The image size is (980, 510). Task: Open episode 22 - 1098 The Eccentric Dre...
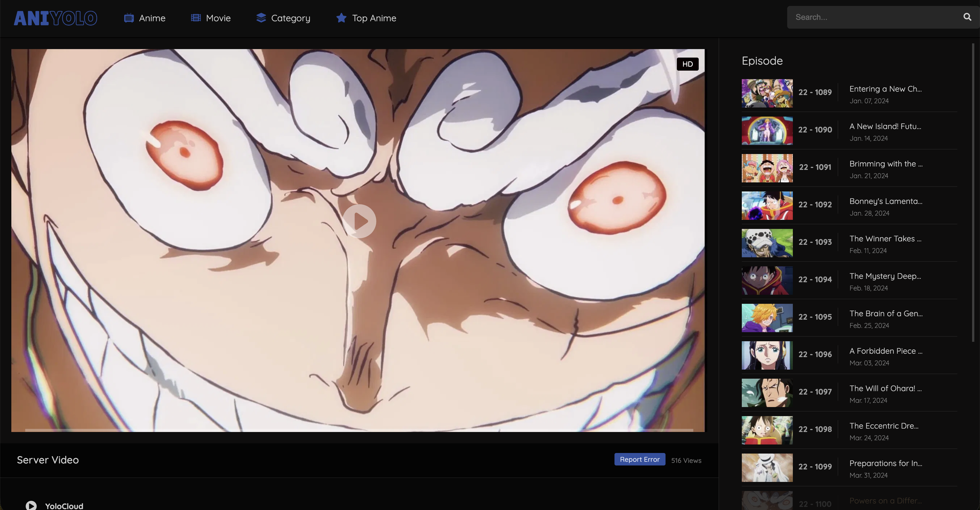848,431
